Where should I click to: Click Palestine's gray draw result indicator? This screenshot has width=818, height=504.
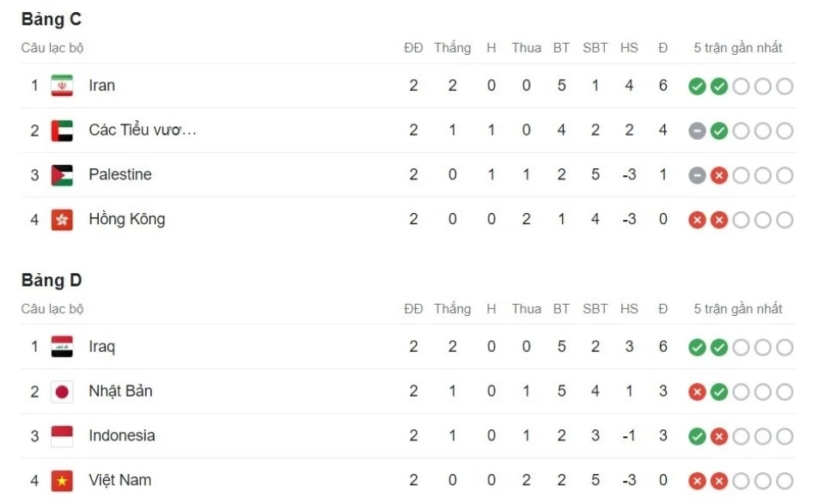pos(697,175)
